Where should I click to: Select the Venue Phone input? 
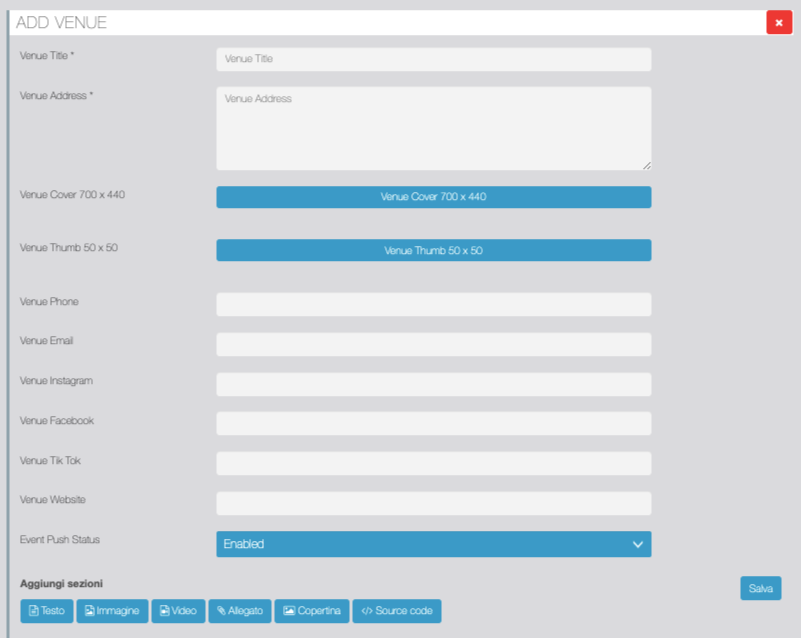[433, 304]
